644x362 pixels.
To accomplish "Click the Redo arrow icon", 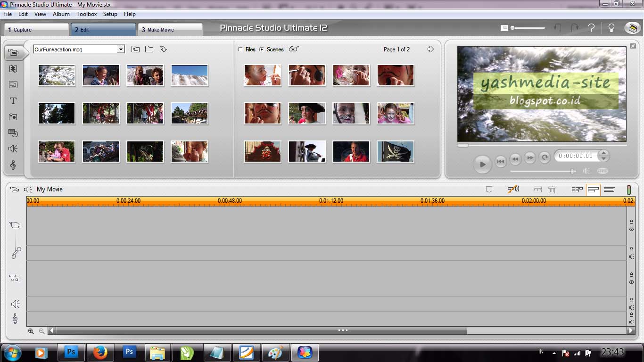I will [574, 28].
